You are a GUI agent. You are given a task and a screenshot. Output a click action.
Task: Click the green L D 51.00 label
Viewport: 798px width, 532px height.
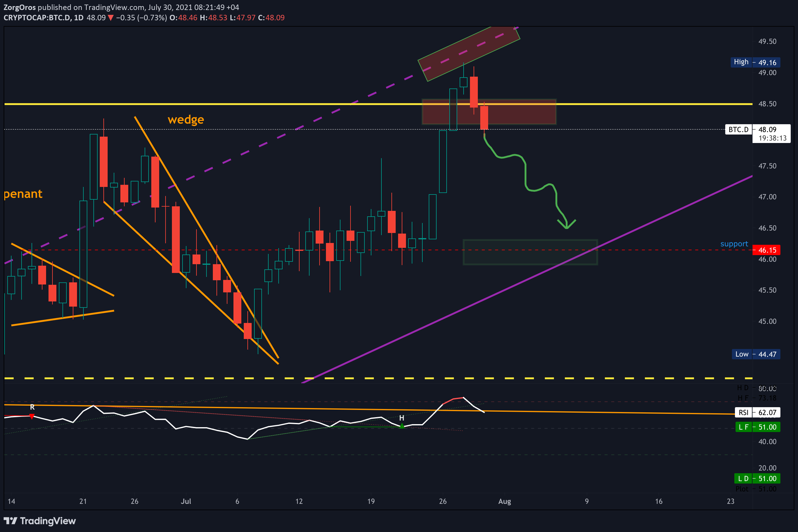point(757,479)
